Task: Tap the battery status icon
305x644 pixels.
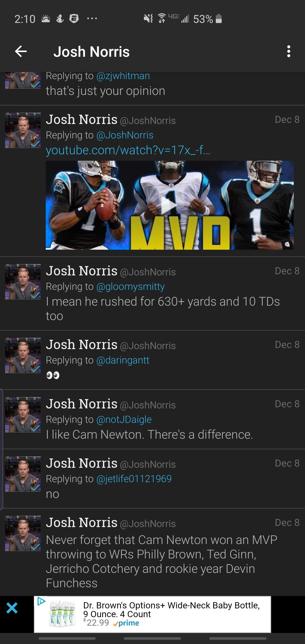Action: tap(219, 19)
